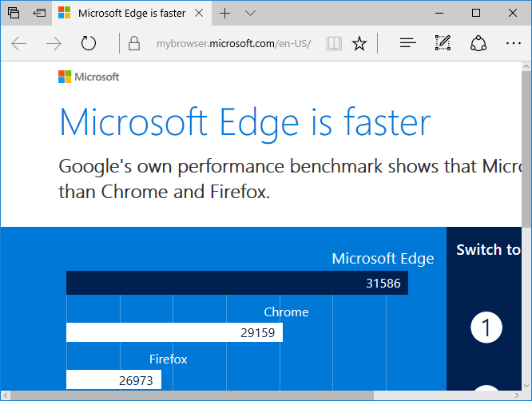Toggle Reading view book icon

point(334,43)
